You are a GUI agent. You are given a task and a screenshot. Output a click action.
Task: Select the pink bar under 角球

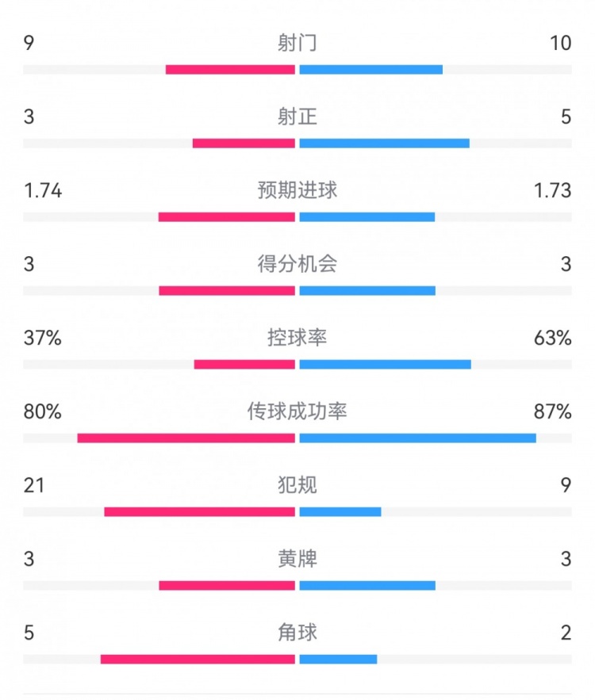tap(198, 660)
